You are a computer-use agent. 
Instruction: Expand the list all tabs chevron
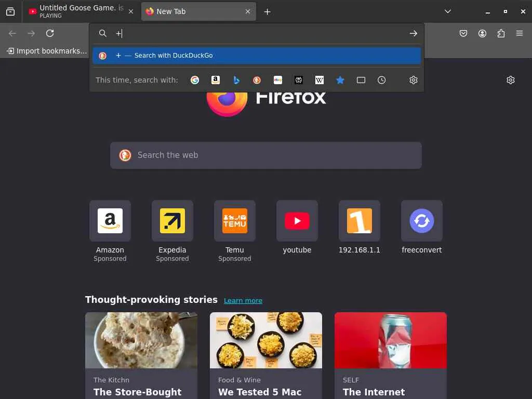pyautogui.click(x=448, y=11)
